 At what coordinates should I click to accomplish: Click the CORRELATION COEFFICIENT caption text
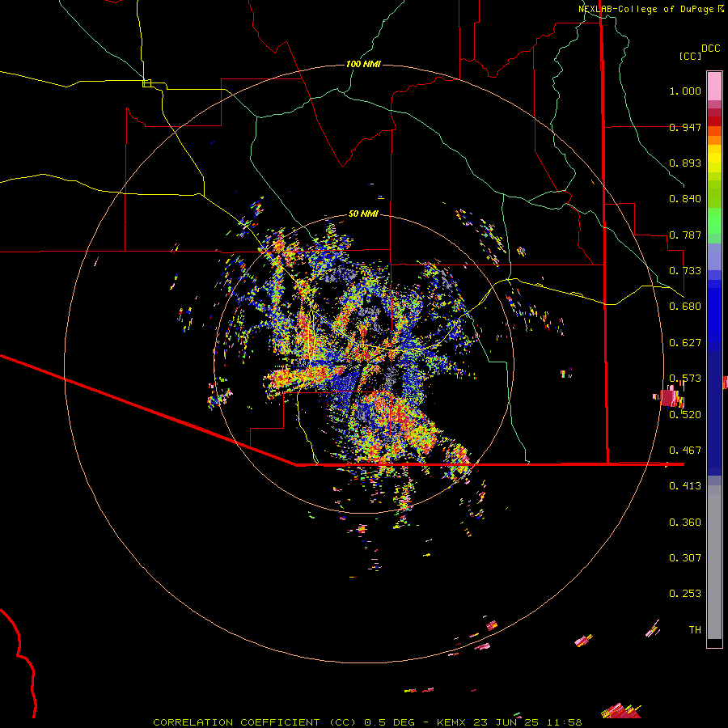pyautogui.click(x=236, y=722)
